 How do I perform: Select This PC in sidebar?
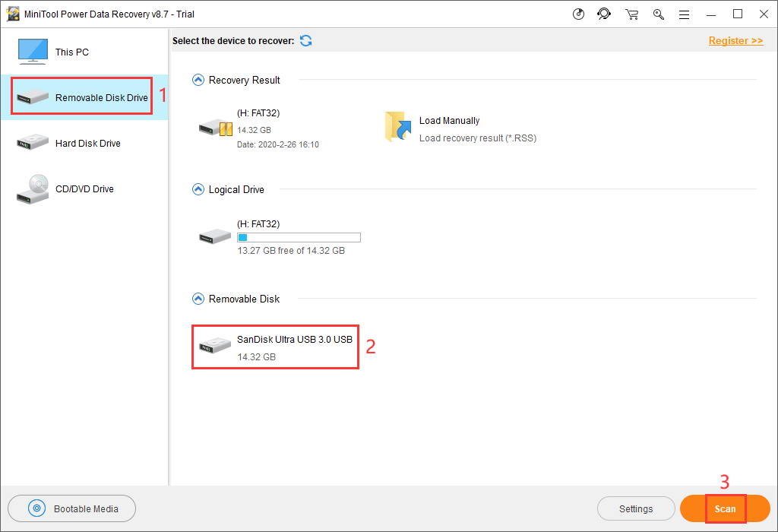coord(84,52)
